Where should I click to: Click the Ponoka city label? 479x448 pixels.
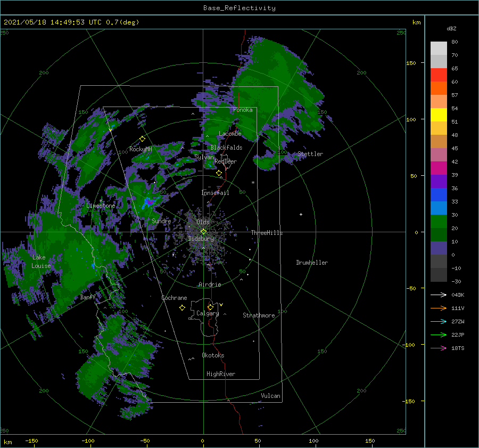[243, 110]
